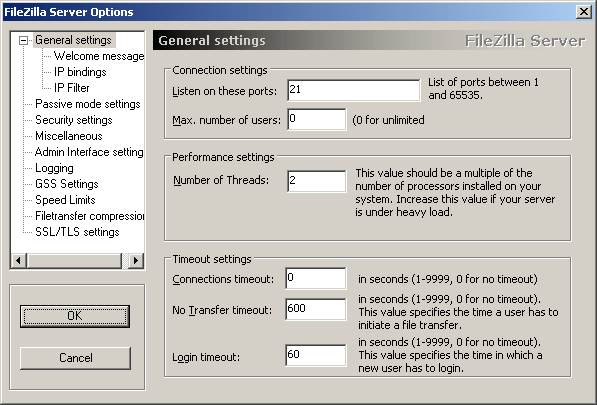Open the Logging settings page
The image size is (597, 405).
[54, 168]
